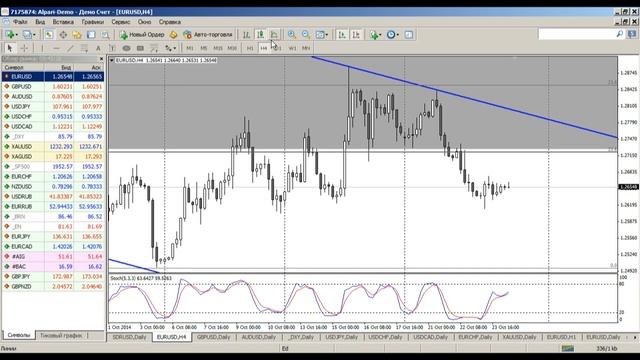Switch chart to Candlesticks mode
This screenshot has width=640, height=360.
(260, 35)
